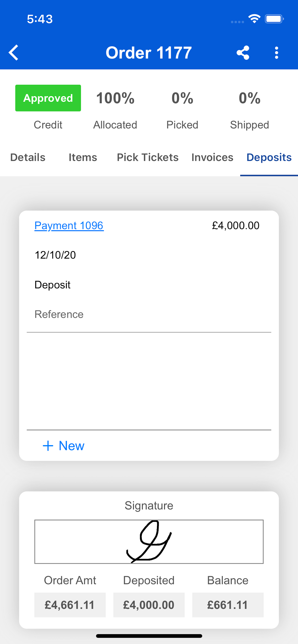This screenshot has width=298, height=644.
Task: Open the Pick Tickets tab
Action: (x=148, y=157)
